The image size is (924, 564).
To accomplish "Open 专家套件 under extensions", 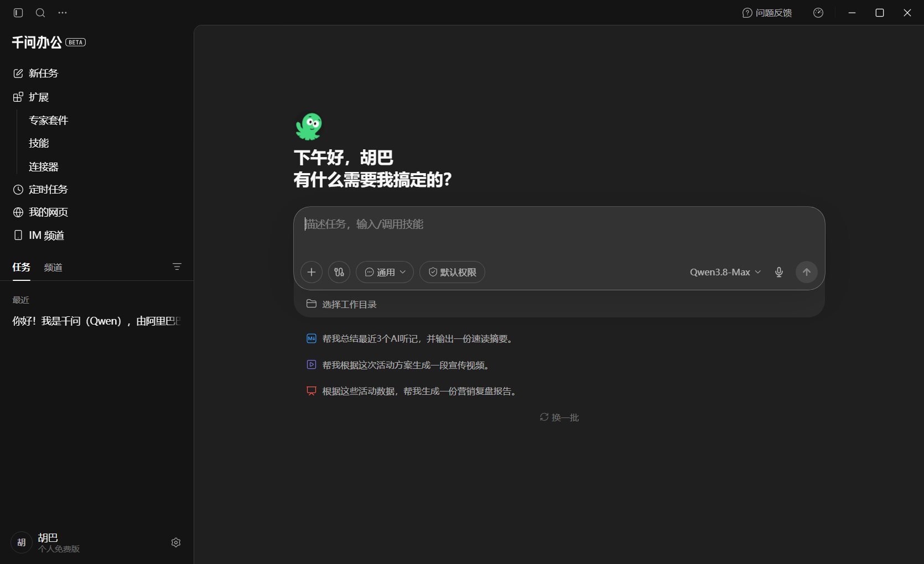I will [49, 121].
